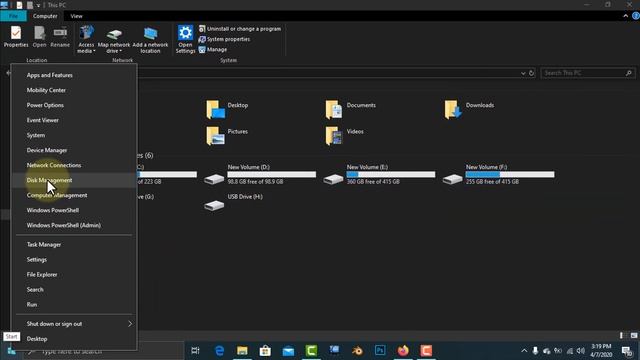Viewport: 640px width, 360px height.
Task: Click the Task View taskbar icon
Action: (x=196, y=351)
